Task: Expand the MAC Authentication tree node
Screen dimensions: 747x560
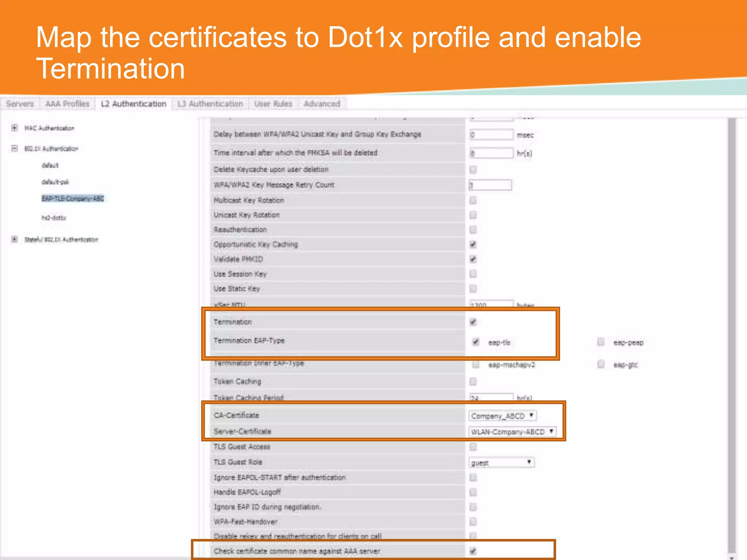Action: point(14,128)
